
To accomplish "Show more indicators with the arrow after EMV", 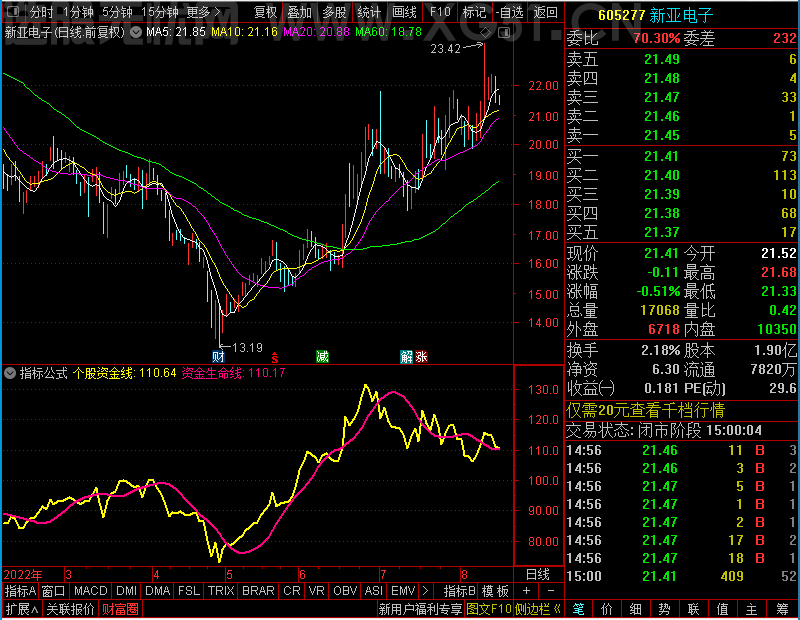I will point(426,591).
